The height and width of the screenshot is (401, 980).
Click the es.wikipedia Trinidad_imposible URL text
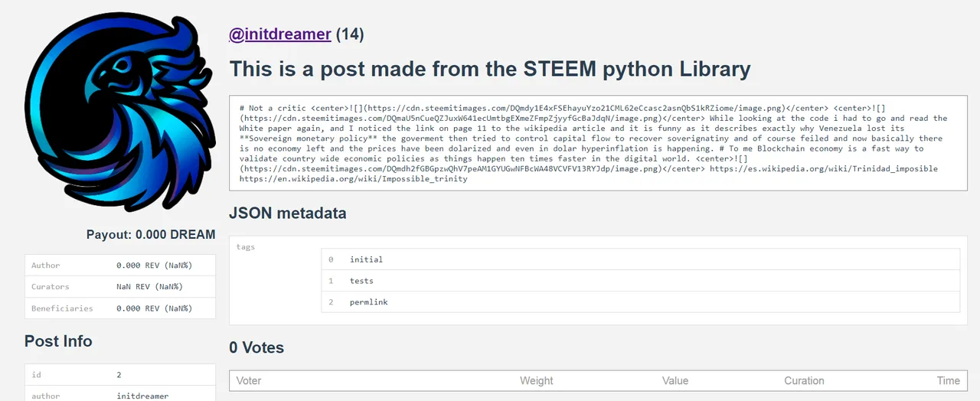click(824, 168)
